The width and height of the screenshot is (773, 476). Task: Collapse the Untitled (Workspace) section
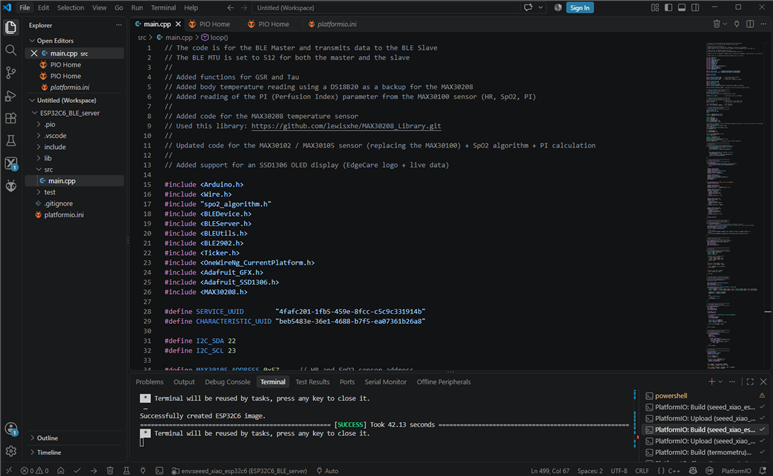point(66,100)
